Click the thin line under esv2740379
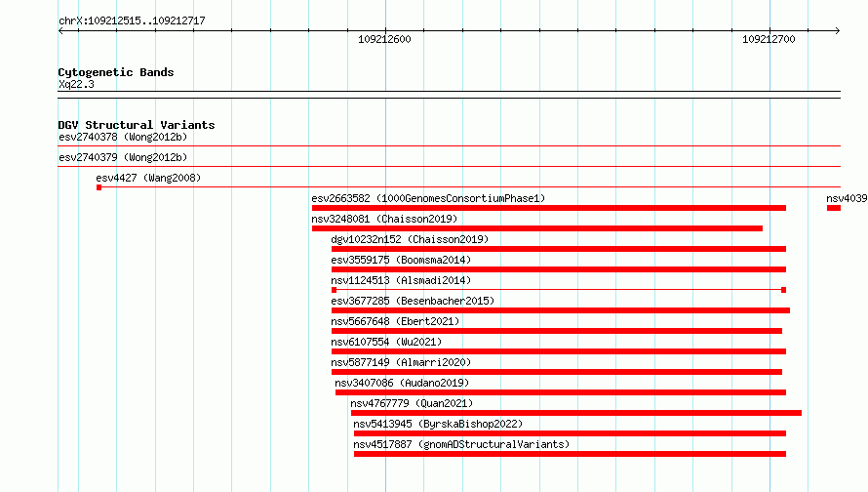Screen dimensions: 868x492 (449, 167)
